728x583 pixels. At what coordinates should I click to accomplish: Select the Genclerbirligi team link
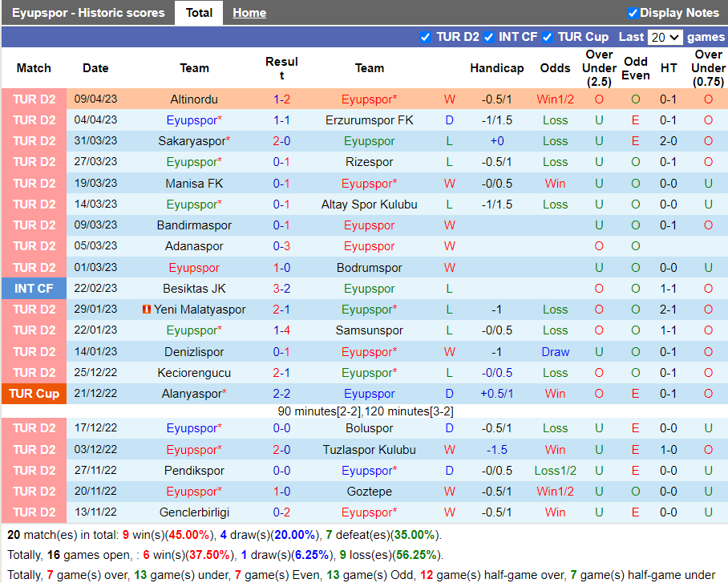coord(194,512)
